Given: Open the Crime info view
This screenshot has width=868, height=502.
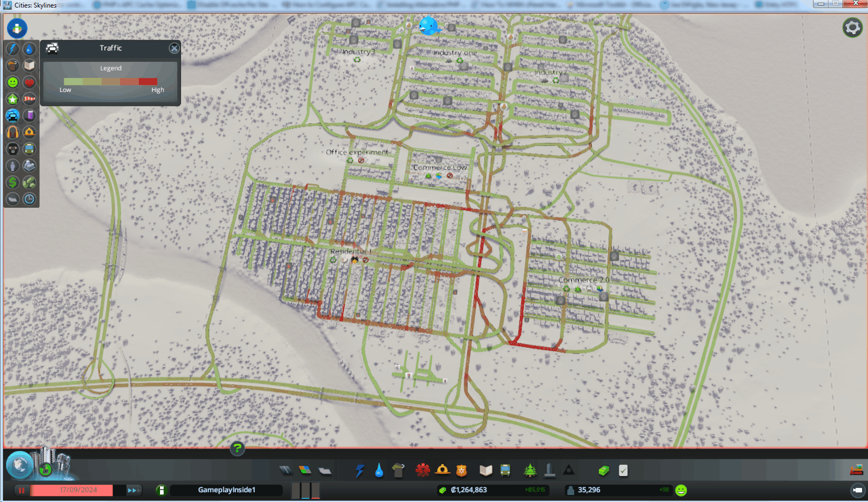Looking at the screenshot, I should point(12,149).
